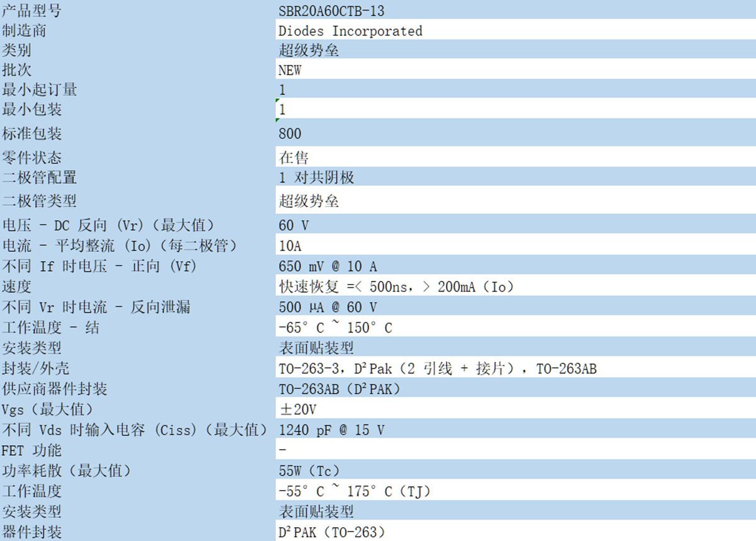Select the 55W（Tc） power dissipation cell

(x=309, y=470)
